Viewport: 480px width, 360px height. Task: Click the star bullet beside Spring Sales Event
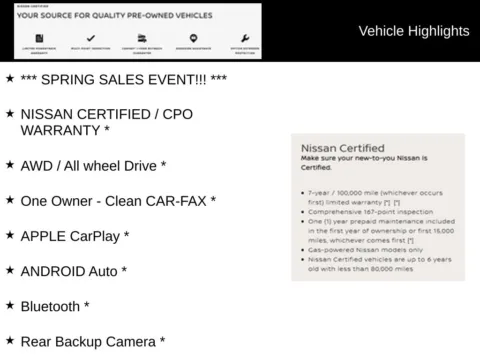coord(10,78)
